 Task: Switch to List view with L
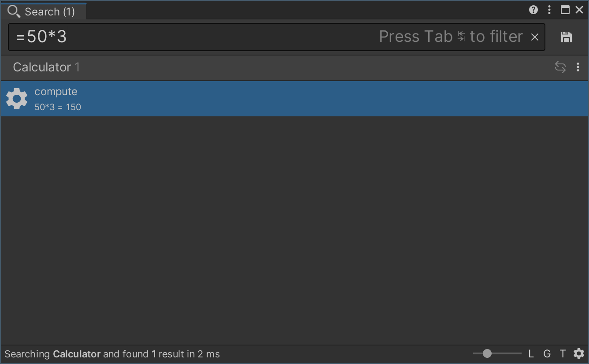pyautogui.click(x=531, y=353)
